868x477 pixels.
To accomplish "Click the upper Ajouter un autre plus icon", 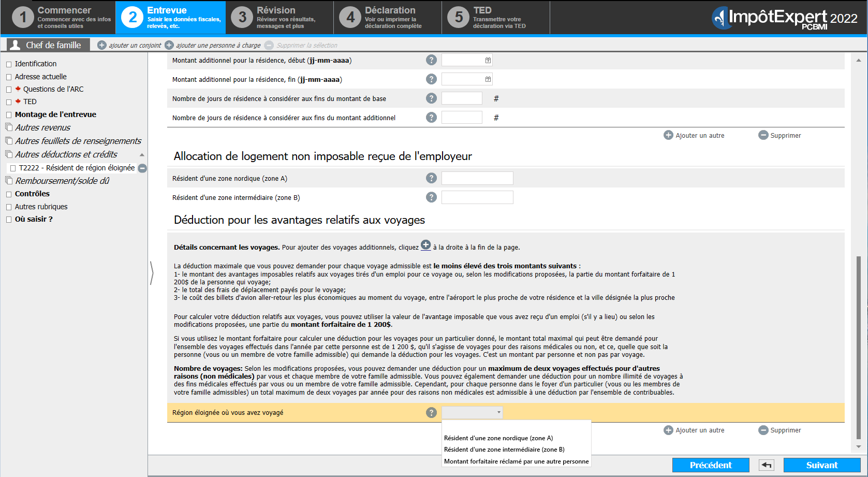I will [x=668, y=135].
